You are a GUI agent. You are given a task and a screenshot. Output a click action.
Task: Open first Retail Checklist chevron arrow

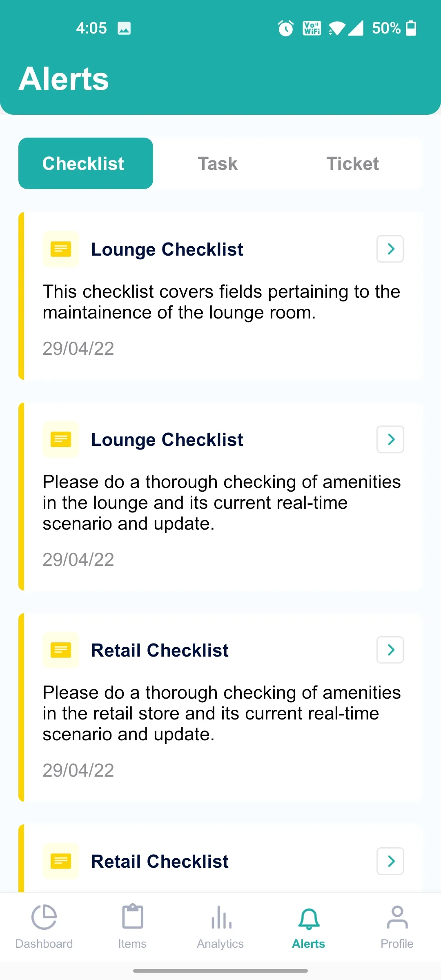tap(390, 650)
